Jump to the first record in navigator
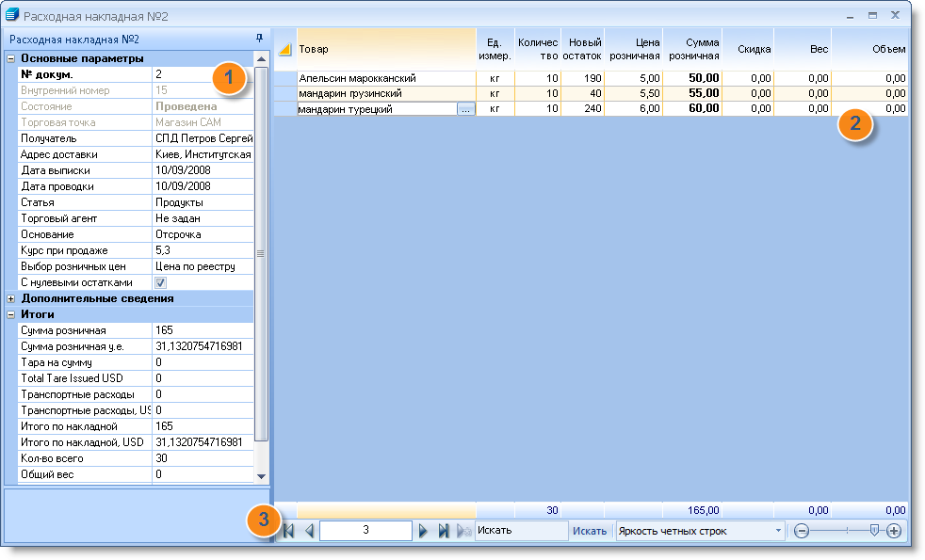925x560 pixels. pos(288,531)
